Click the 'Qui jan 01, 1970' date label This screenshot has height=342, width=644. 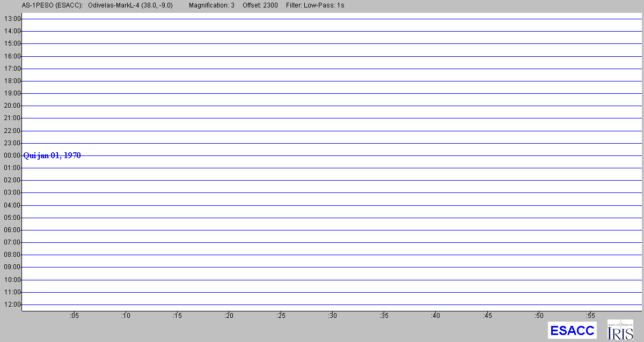(x=52, y=155)
